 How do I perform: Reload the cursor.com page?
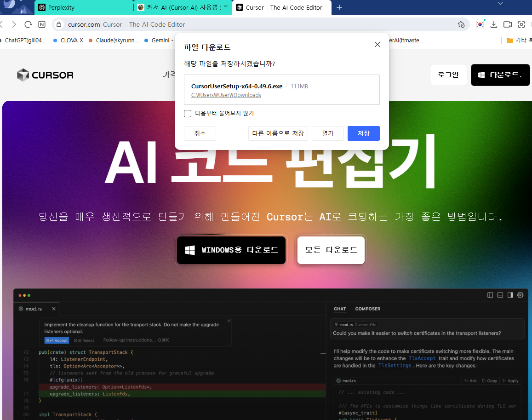click(28, 24)
